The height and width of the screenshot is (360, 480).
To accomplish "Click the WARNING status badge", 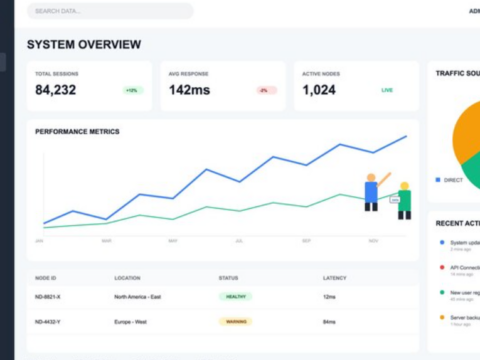I will coord(235,322).
